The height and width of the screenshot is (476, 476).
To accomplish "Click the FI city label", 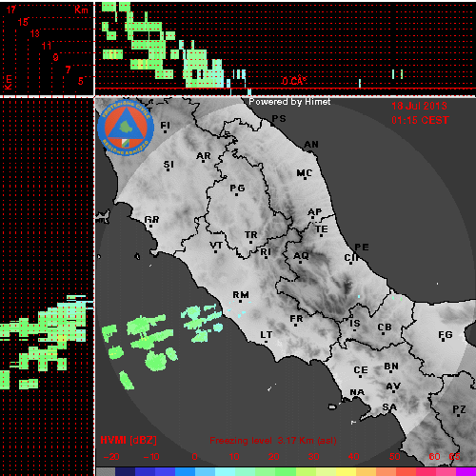I will click(x=165, y=126).
